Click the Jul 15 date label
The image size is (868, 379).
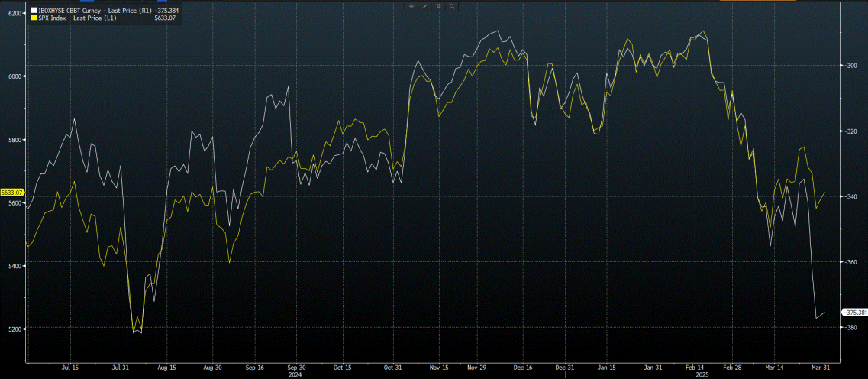tap(70, 367)
